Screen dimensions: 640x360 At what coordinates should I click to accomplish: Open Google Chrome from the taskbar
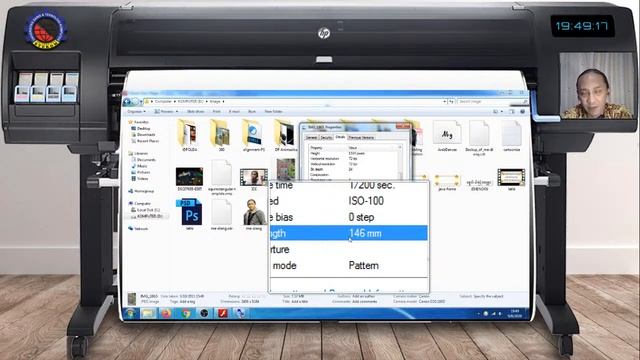click(186, 313)
